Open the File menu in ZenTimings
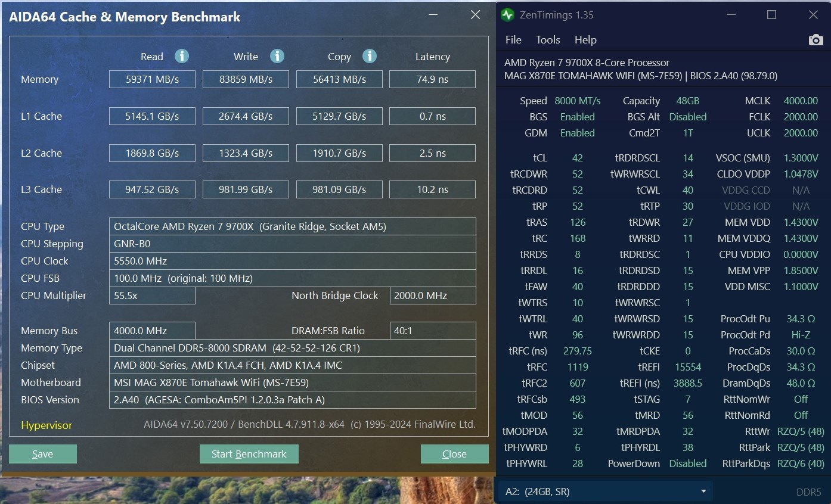 coord(513,40)
